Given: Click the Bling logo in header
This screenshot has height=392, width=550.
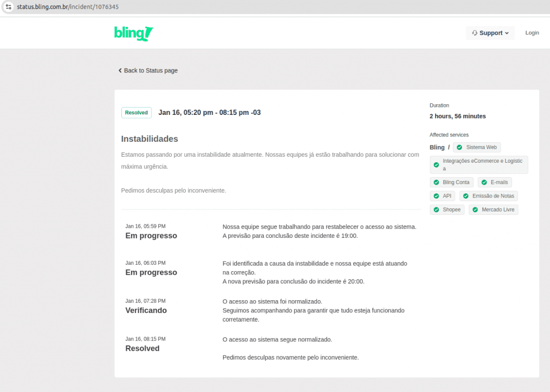Looking at the screenshot, I should (x=134, y=33).
